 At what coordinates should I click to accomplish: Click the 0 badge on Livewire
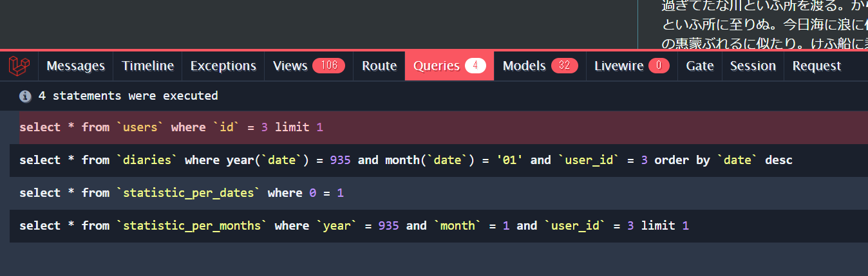[x=659, y=66]
